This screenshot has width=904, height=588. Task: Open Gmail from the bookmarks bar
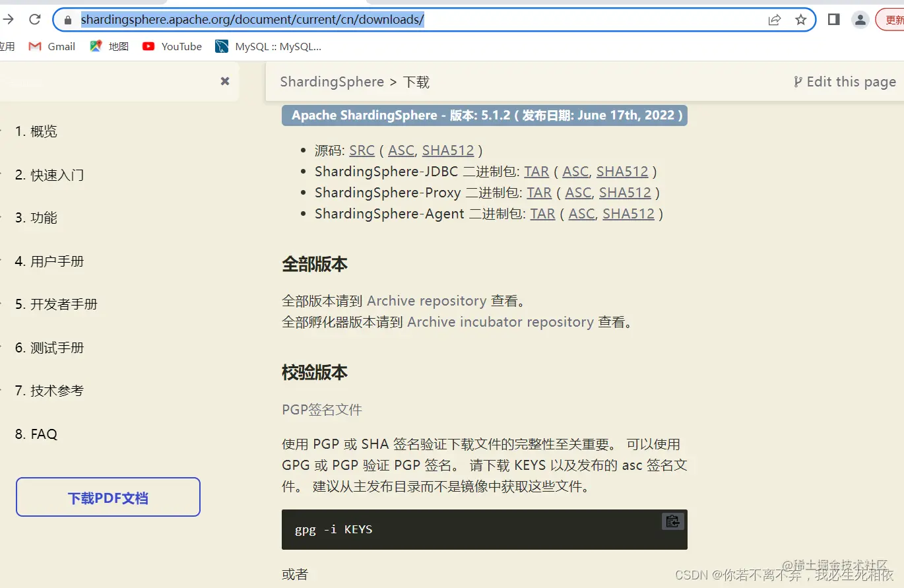click(x=51, y=46)
